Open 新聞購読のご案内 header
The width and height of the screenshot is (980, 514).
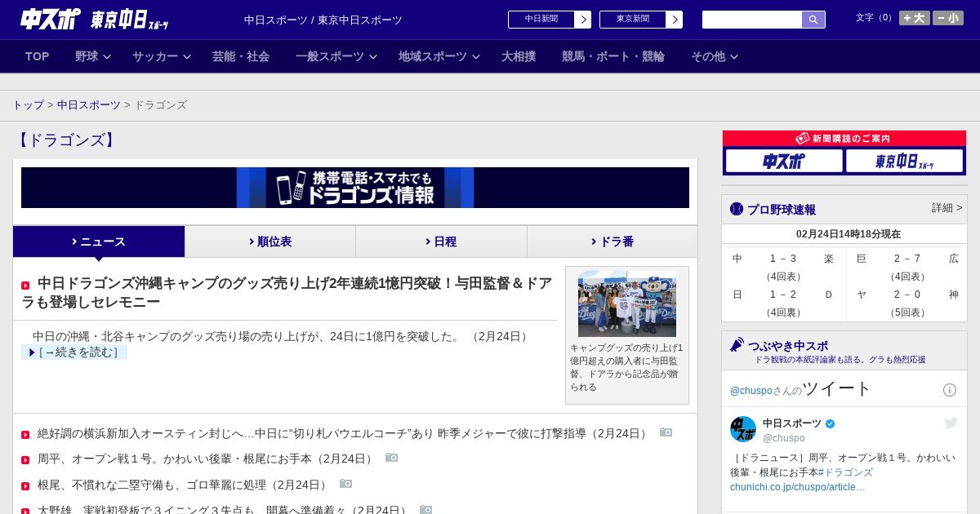[844, 139]
